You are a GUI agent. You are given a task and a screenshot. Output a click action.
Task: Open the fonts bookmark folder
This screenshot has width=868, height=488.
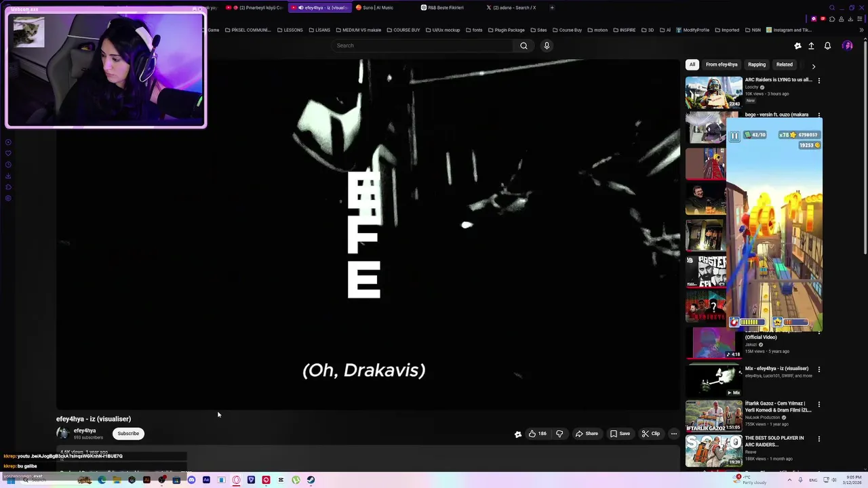click(x=474, y=30)
